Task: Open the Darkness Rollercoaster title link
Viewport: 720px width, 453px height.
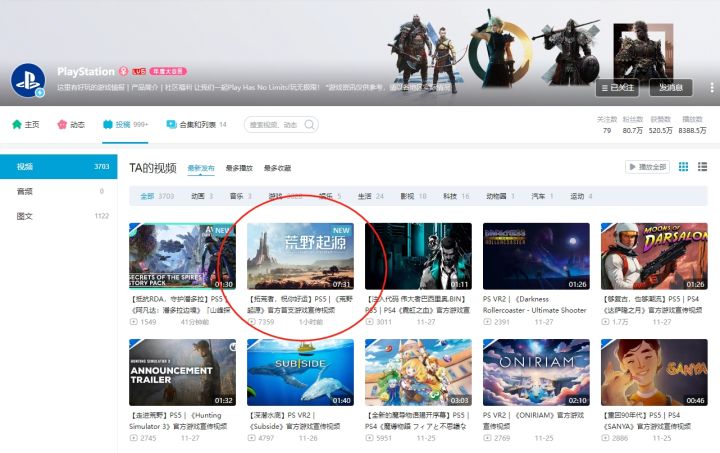Action: tap(535, 304)
